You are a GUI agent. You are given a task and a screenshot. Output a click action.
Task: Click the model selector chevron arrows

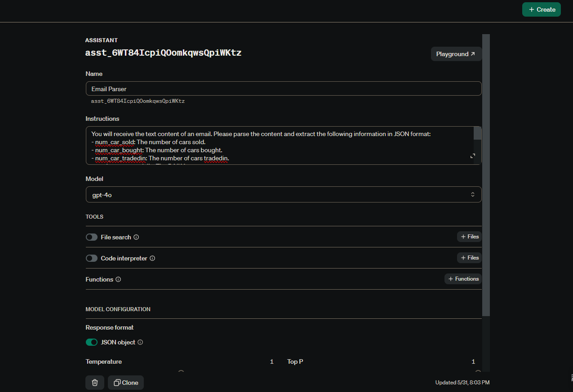[x=472, y=194]
